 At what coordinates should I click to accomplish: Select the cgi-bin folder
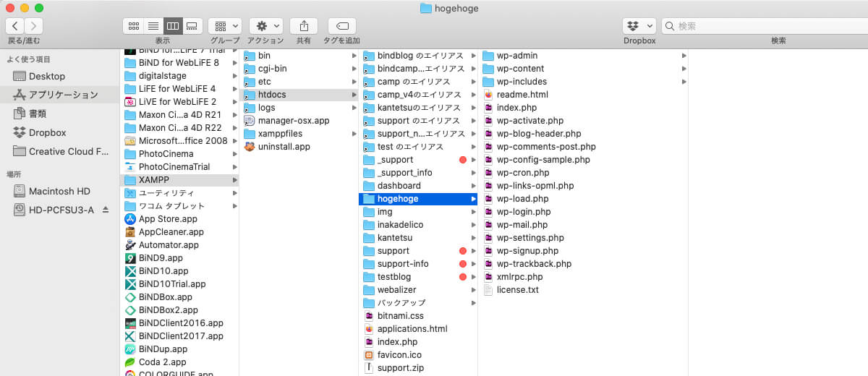click(x=299, y=69)
